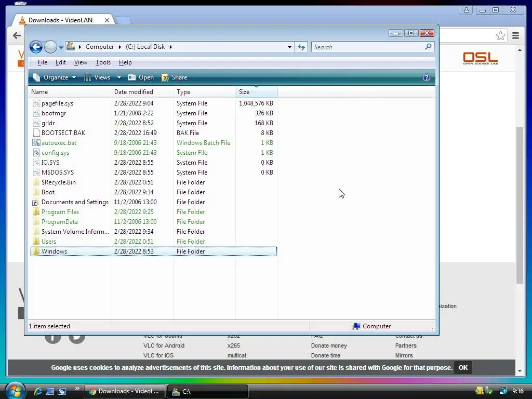Select the Users folder icon
The image size is (532, 399).
(x=36, y=241)
